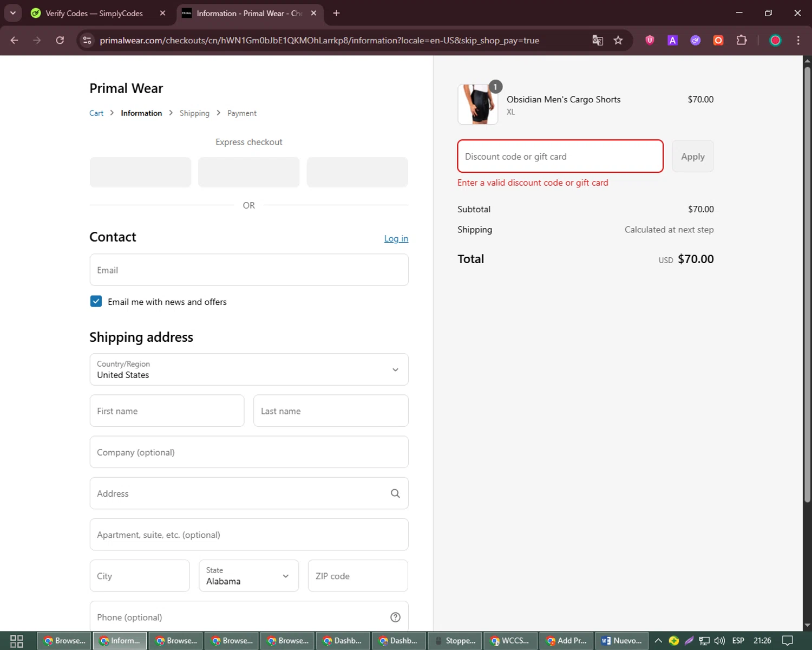Image resolution: width=812 pixels, height=650 pixels.
Task: Open the site information icon in address bar
Action: pos(87,40)
